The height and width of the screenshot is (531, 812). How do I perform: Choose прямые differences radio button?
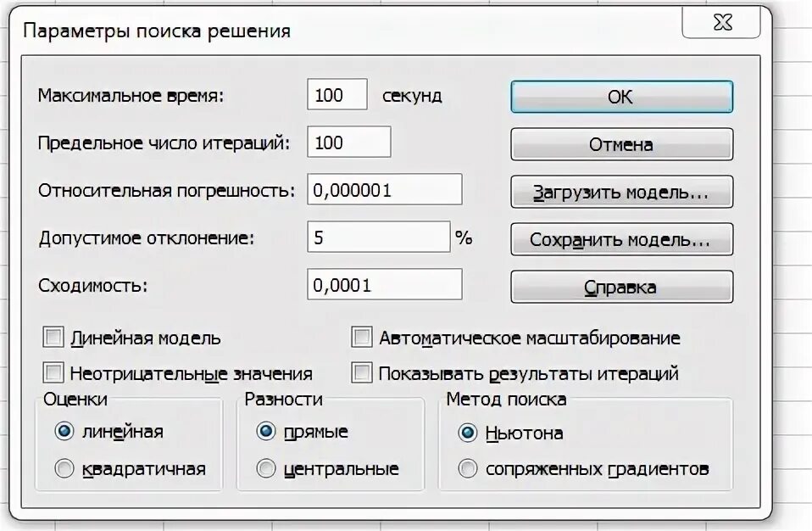click(266, 431)
